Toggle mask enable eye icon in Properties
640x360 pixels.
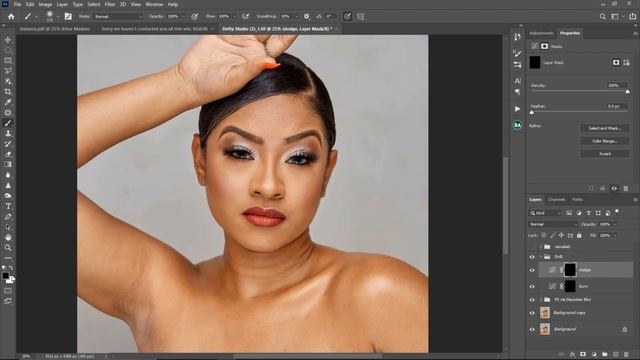[x=614, y=188]
